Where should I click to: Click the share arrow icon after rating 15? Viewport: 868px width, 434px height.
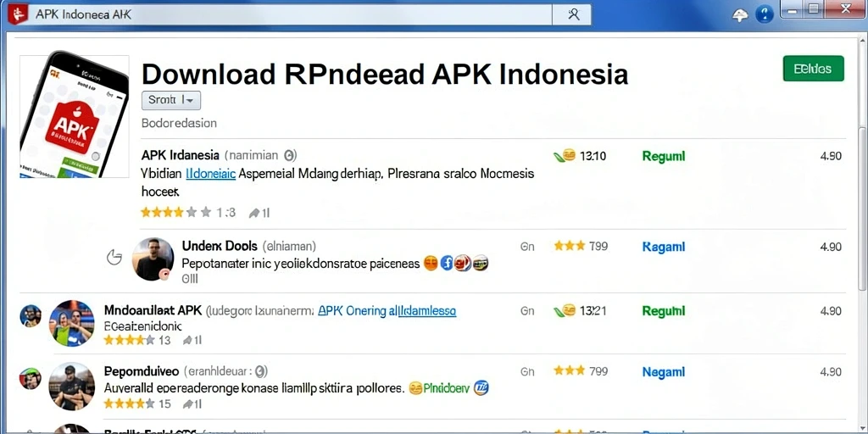click(187, 404)
